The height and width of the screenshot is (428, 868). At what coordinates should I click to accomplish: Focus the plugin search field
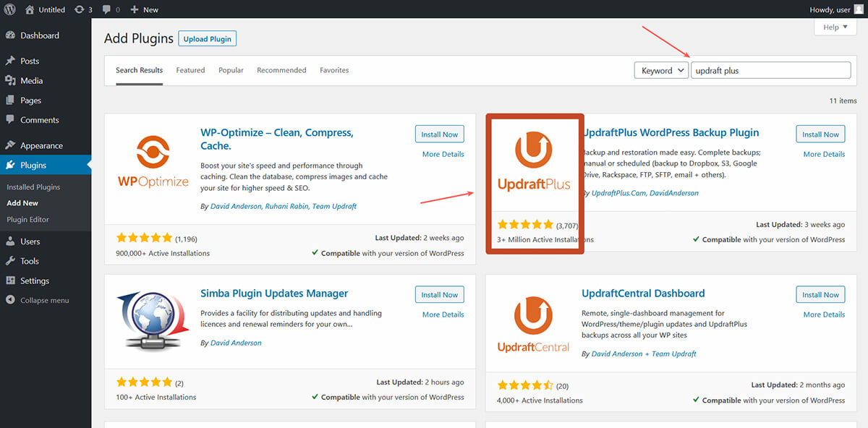(771, 70)
